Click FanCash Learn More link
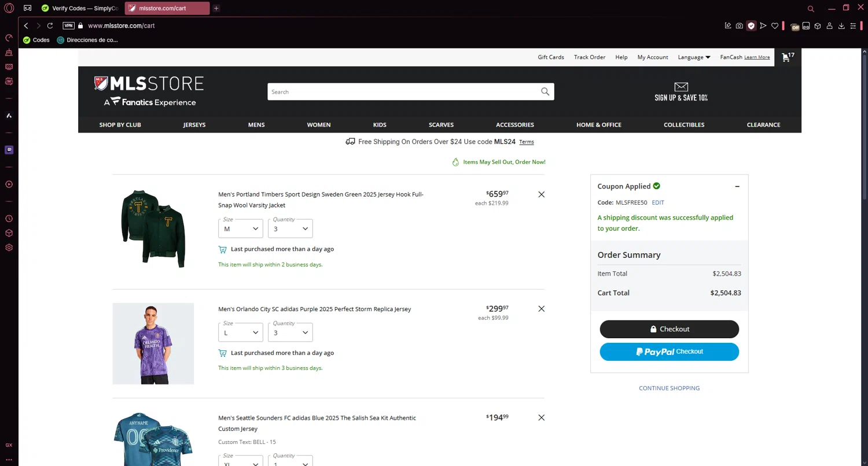 tap(757, 57)
